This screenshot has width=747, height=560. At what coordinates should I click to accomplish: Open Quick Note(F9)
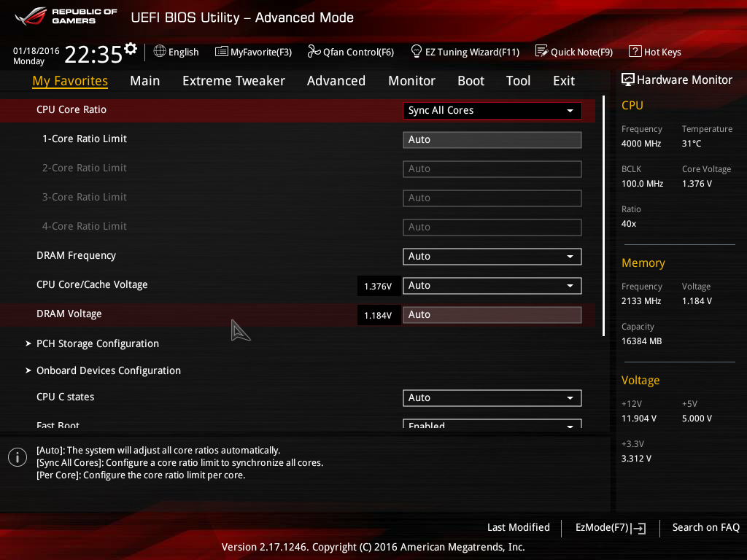pyautogui.click(x=574, y=52)
